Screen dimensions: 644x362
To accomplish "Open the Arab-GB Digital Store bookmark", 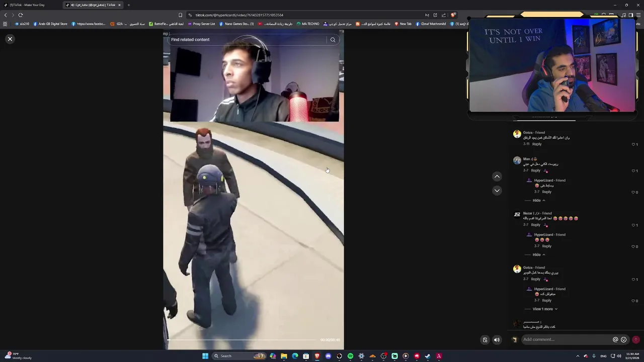I will tap(50, 24).
